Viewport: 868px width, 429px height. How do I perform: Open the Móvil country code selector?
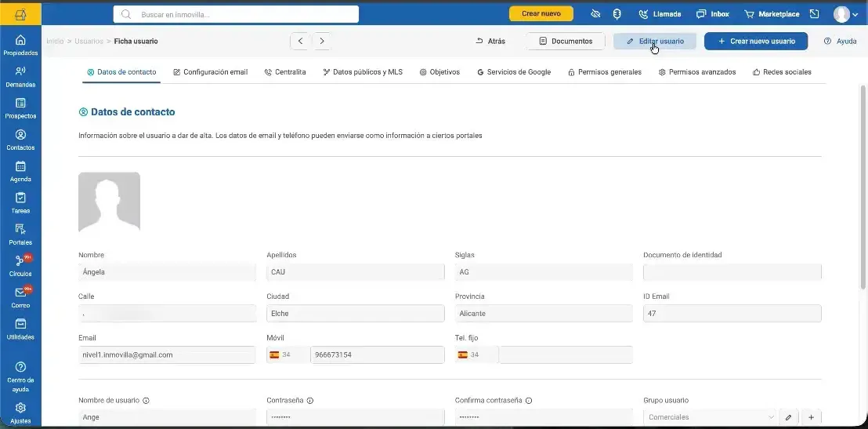point(288,354)
